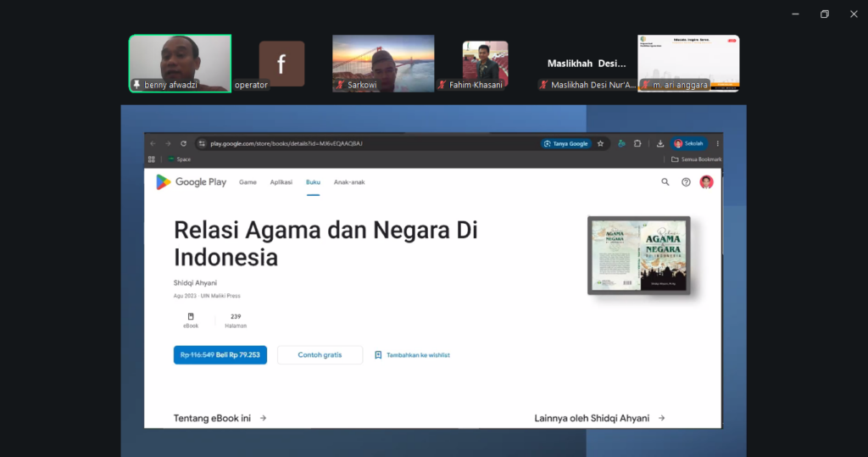Click the eBook format icon
The width and height of the screenshot is (868, 457).
[191, 316]
